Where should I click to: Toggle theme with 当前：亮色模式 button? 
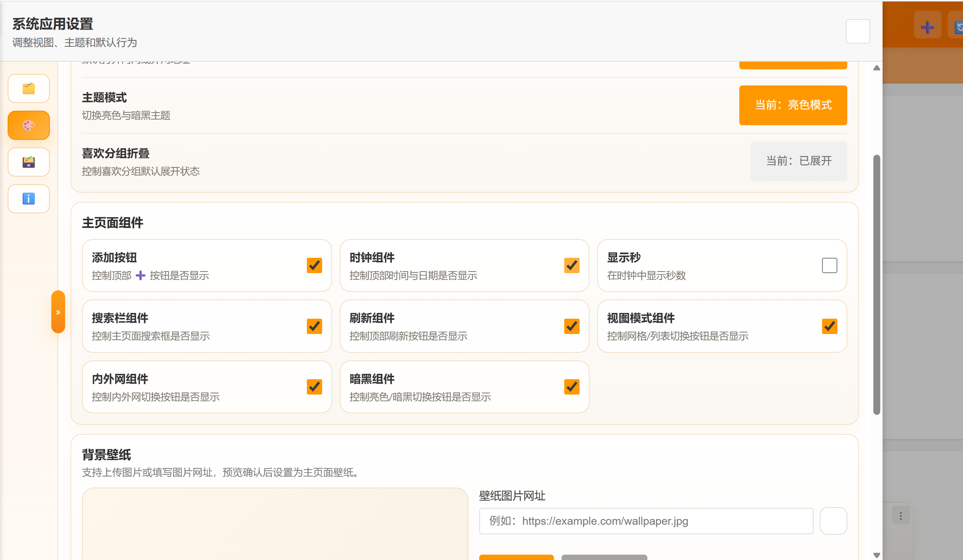click(x=793, y=105)
